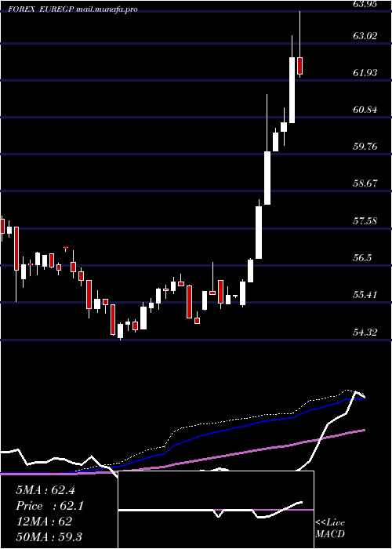Click the 58.67 price axis label

[x=365, y=184]
